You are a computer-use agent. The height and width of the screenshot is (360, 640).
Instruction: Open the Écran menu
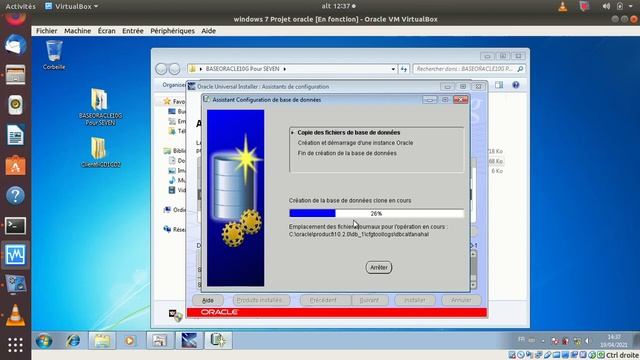[107, 31]
